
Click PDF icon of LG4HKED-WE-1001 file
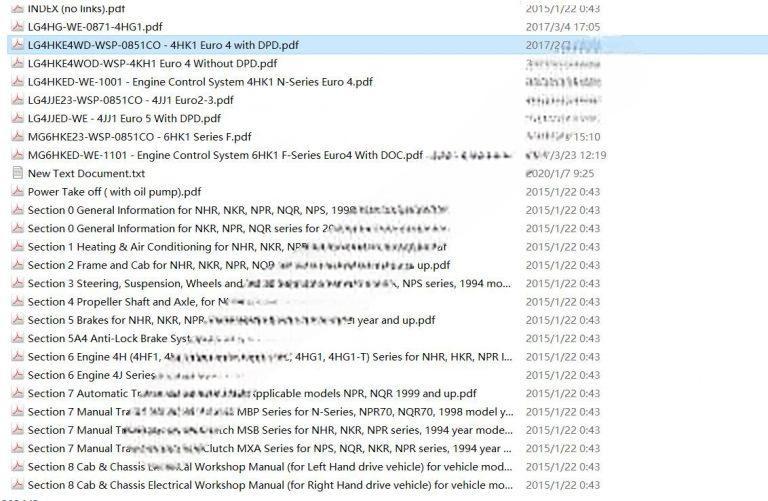(x=18, y=82)
